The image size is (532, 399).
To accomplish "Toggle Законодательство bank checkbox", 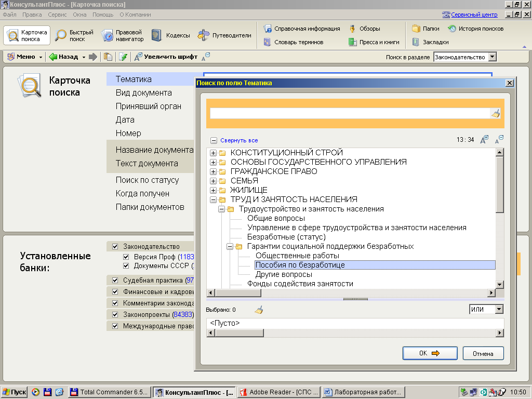I will pyautogui.click(x=115, y=246).
